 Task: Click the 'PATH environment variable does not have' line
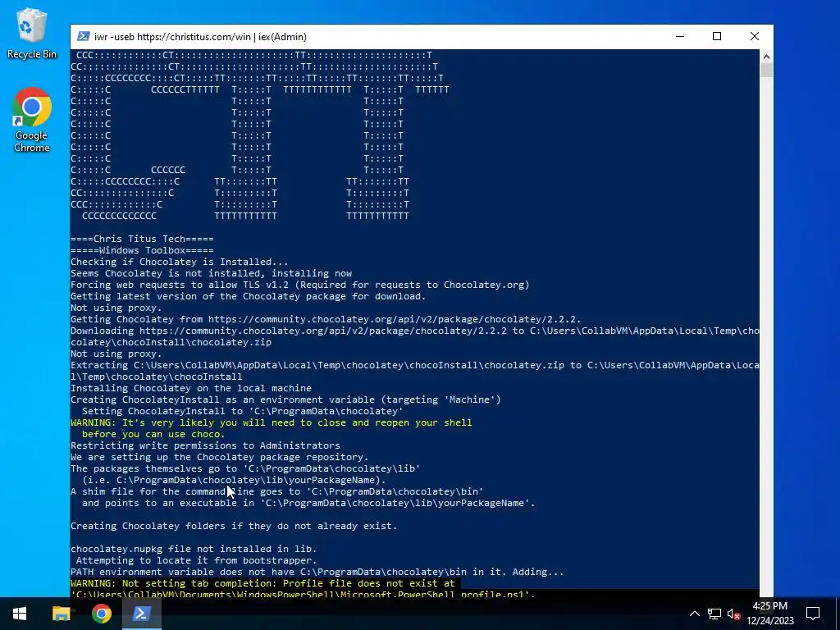point(317,572)
